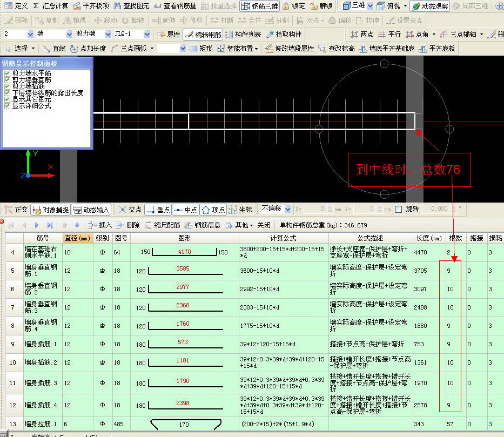Image resolution: width=504 pixels, height=437 pixels.
Task: Open 属性 properties panel
Action: coord(169,34)
